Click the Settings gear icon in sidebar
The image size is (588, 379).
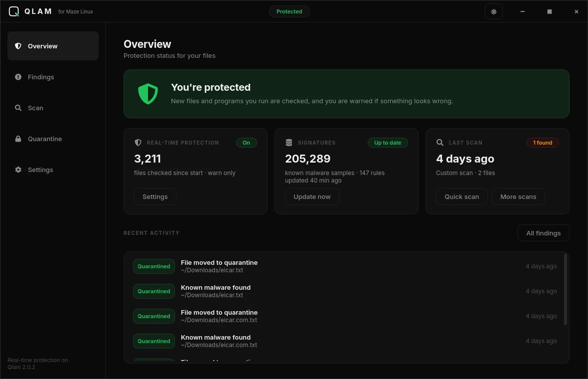[x=18, y=170]
